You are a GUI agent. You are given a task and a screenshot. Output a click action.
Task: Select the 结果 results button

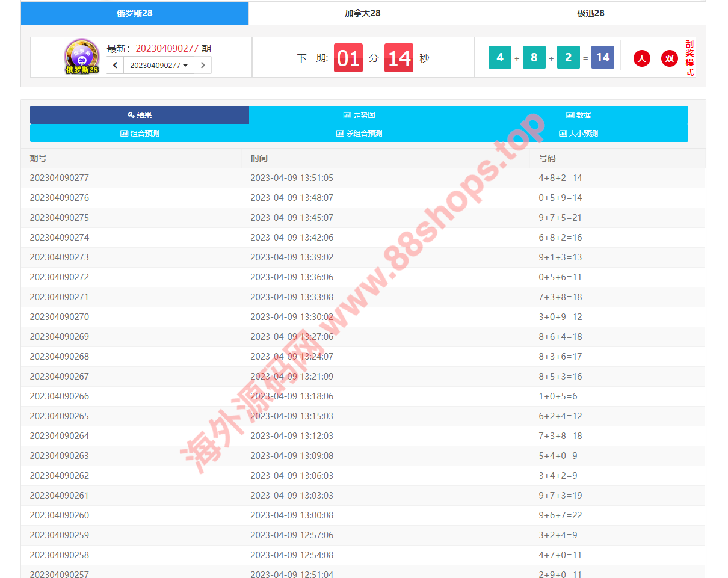140,115
